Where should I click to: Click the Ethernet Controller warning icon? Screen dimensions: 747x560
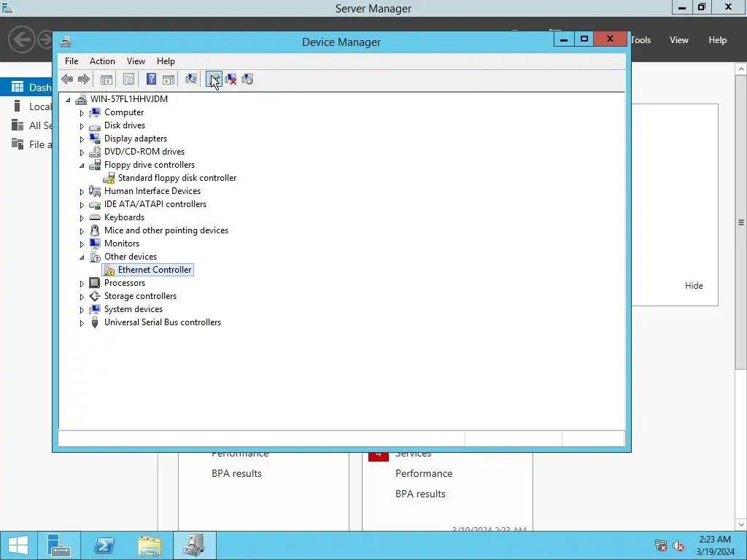109,270
